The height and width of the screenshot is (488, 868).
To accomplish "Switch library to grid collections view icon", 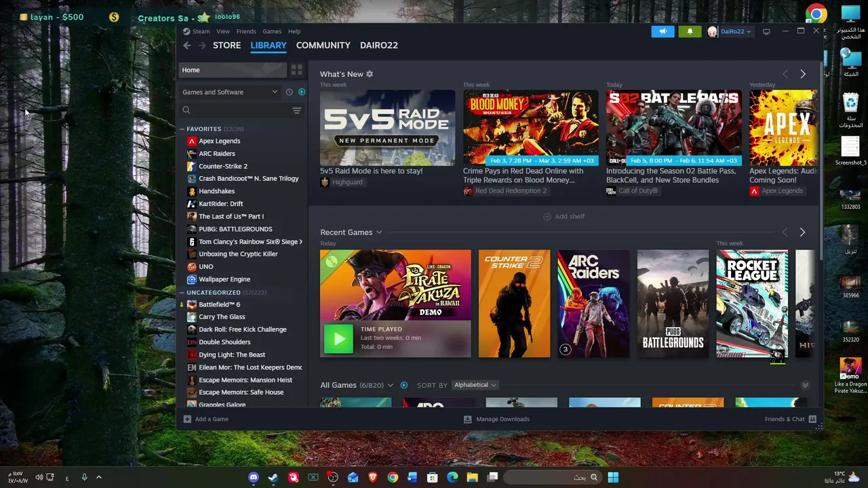I will click(296, 70).
